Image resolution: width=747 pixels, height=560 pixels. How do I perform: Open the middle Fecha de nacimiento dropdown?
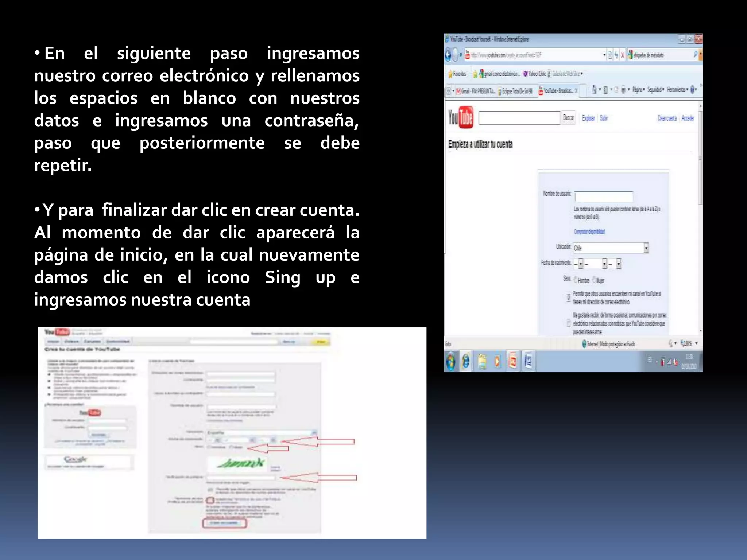coord(596,263)
